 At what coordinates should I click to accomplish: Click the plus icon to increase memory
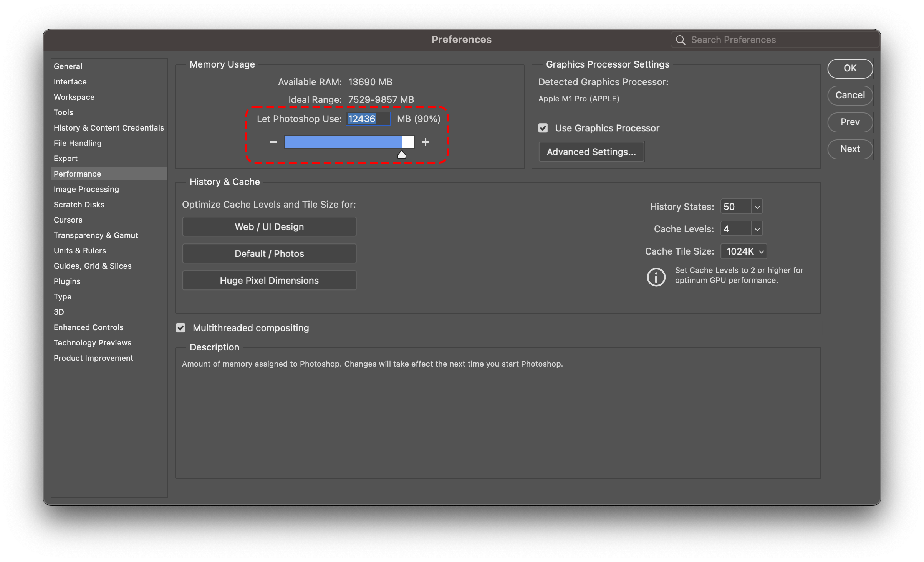[x=425, y=142]
